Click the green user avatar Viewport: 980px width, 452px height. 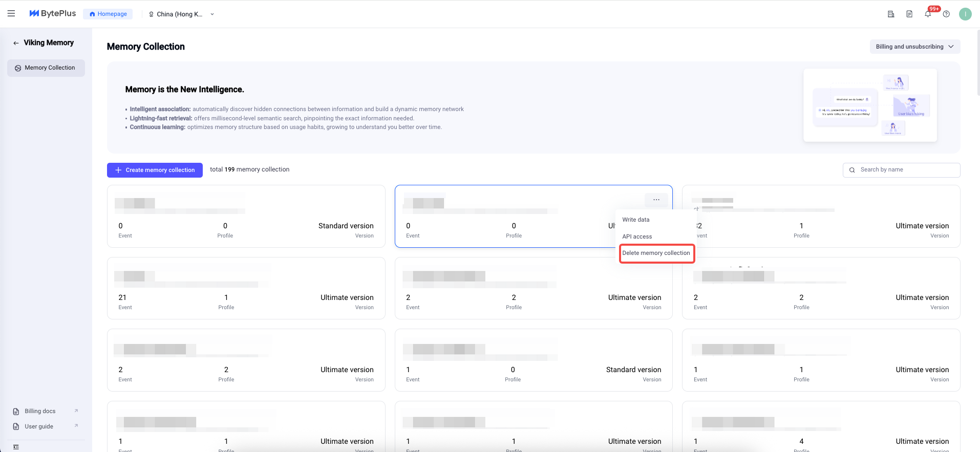(x=965, y=14)
